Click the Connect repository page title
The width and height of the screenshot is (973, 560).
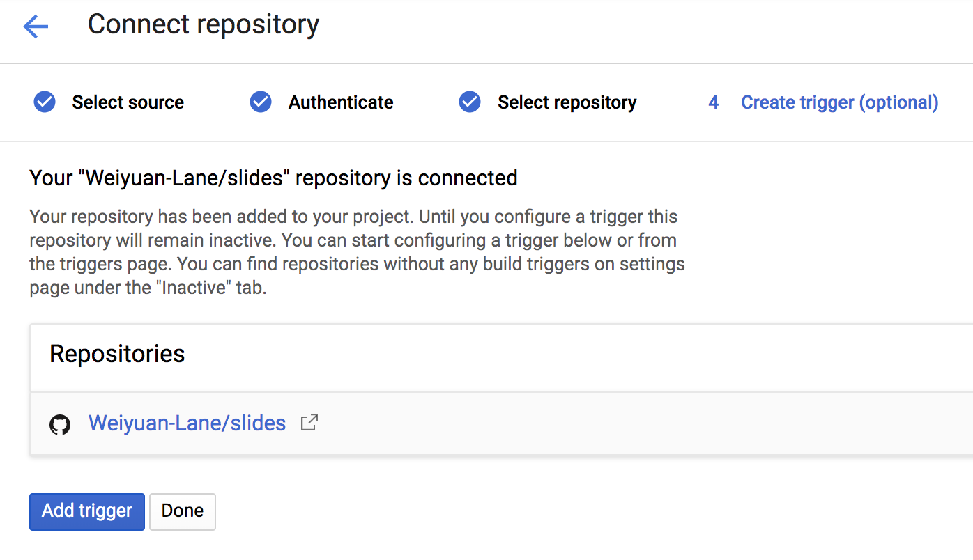click(x=204, y=24)
